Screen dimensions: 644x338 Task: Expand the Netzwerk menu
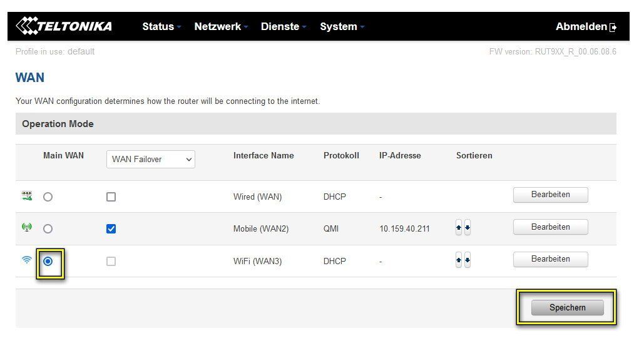pyautogui.click(x=220, y=26)
